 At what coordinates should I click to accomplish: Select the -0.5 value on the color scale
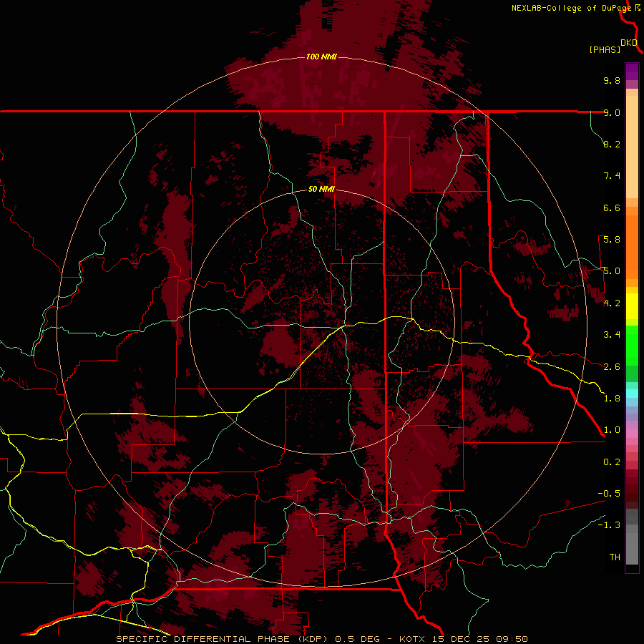(x=609, y=494)
